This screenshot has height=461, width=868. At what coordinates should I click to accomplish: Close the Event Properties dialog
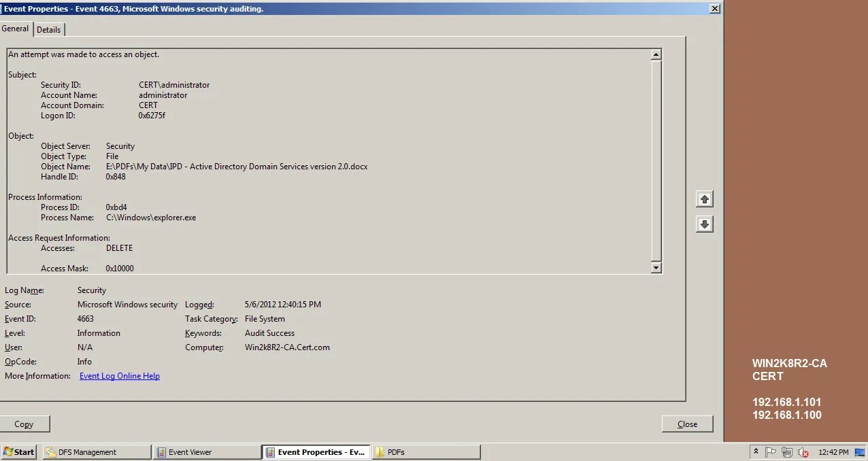(687, 424)
